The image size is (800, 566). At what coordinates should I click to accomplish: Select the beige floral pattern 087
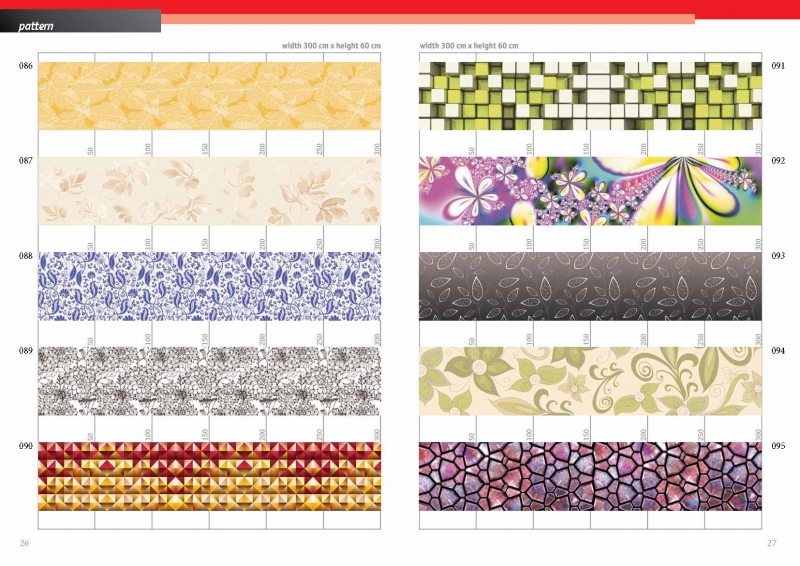[209, 190]
